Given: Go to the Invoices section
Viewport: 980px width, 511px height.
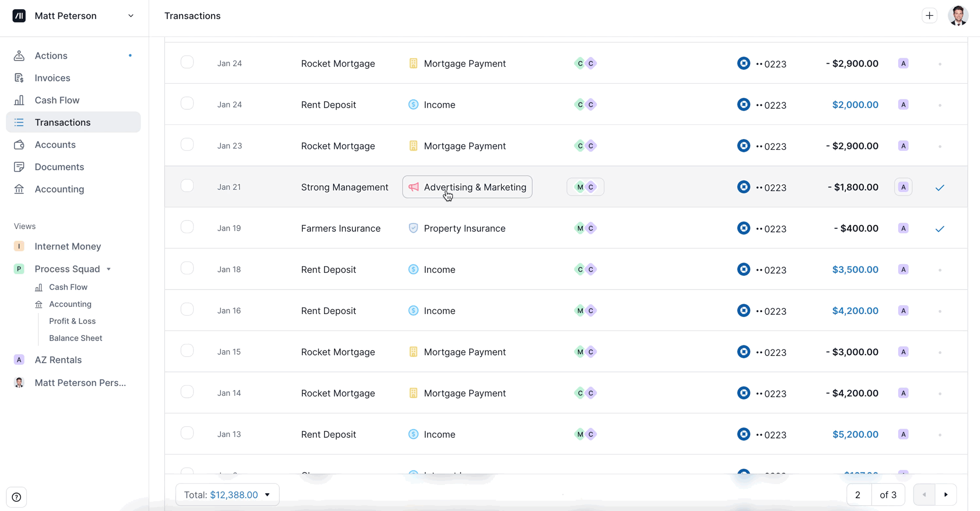Looking at the screenshot, I should click(52, 78).
